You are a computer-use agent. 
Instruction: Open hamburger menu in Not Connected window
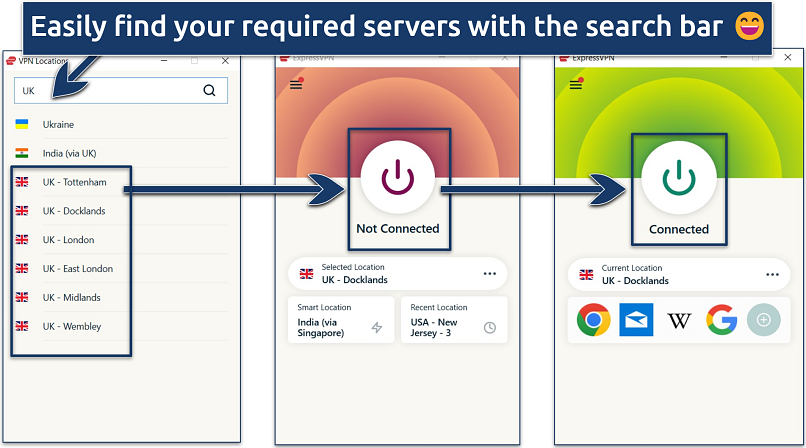(296, 84)
